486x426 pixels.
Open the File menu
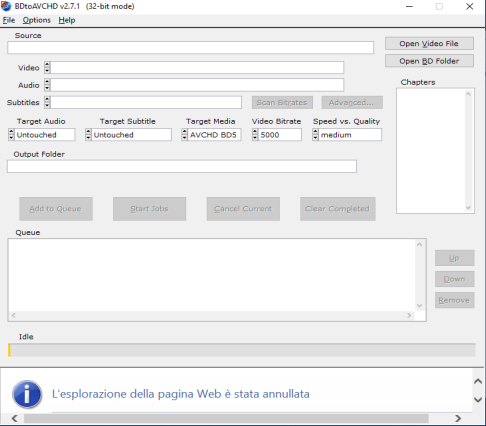point(9,20)
